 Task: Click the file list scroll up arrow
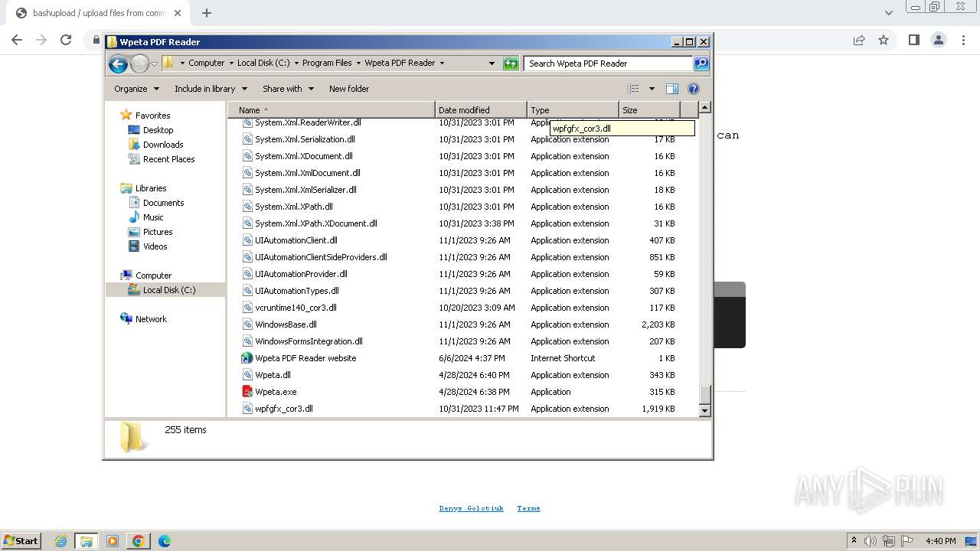pos(705,108)
